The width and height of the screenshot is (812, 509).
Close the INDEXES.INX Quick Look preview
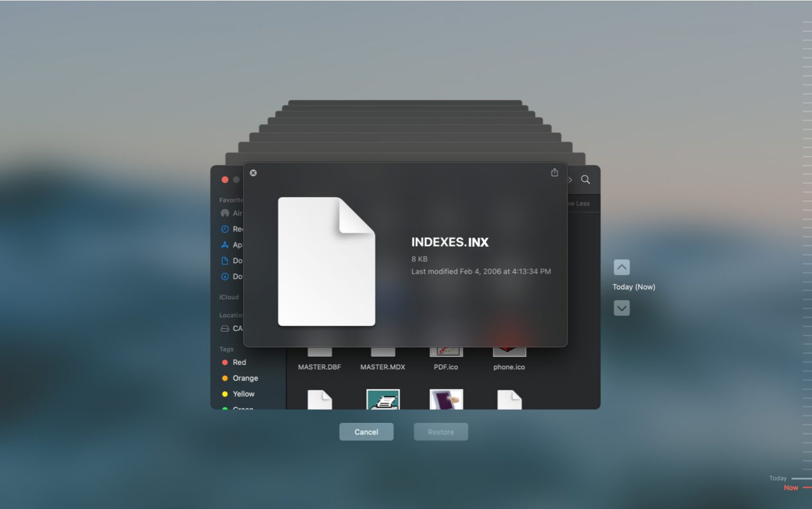point(253,173)
